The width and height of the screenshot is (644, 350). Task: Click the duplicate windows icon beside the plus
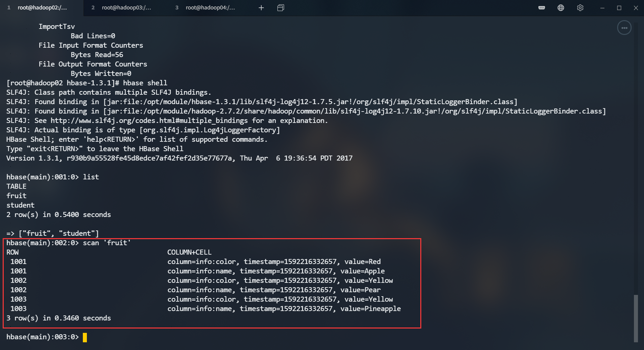[281, 8]
